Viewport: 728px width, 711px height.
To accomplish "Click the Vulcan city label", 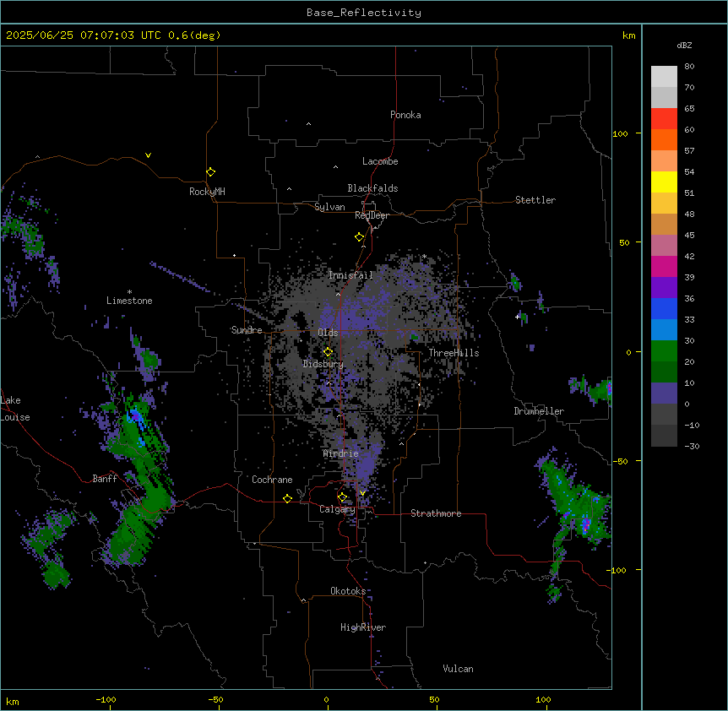I will coord(458,669).
